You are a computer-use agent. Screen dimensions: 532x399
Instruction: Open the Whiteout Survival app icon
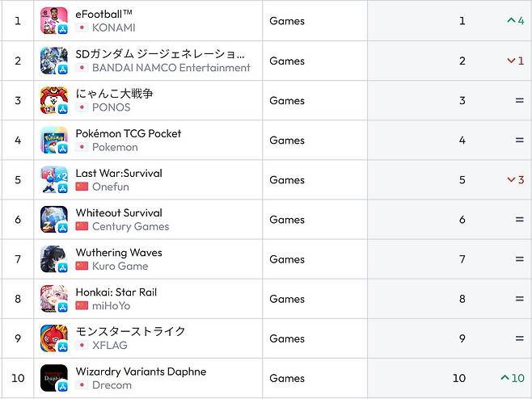click(x=53, y=219)
